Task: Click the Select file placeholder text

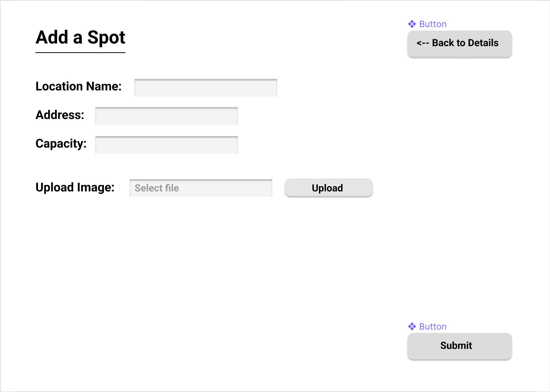Action: pyautogui.click(x=157, y=188)
